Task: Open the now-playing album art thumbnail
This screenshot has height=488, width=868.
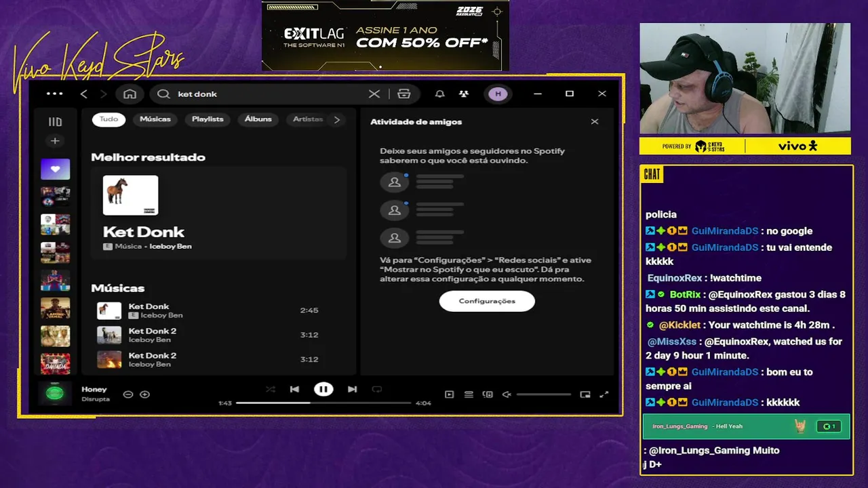Action: 55,393
